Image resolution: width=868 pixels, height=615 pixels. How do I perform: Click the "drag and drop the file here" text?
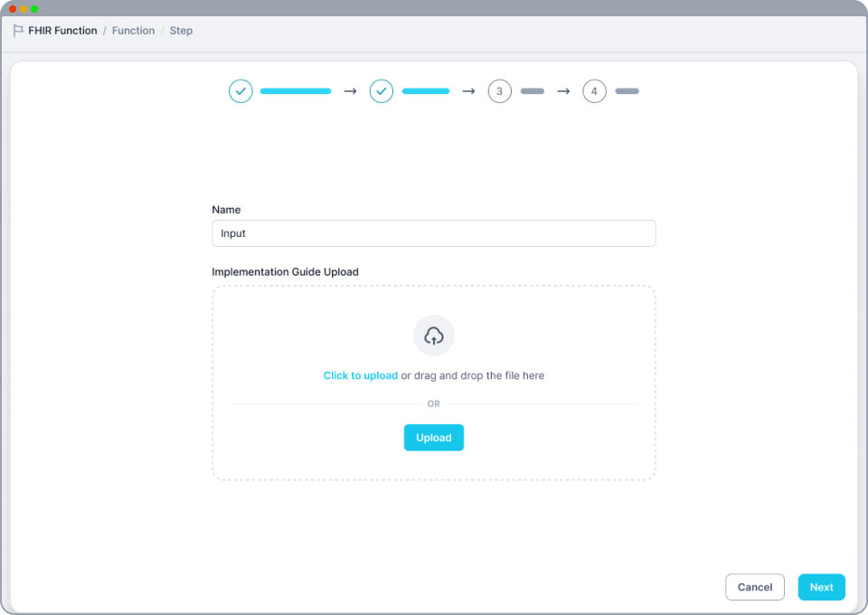tap(479, 375)
